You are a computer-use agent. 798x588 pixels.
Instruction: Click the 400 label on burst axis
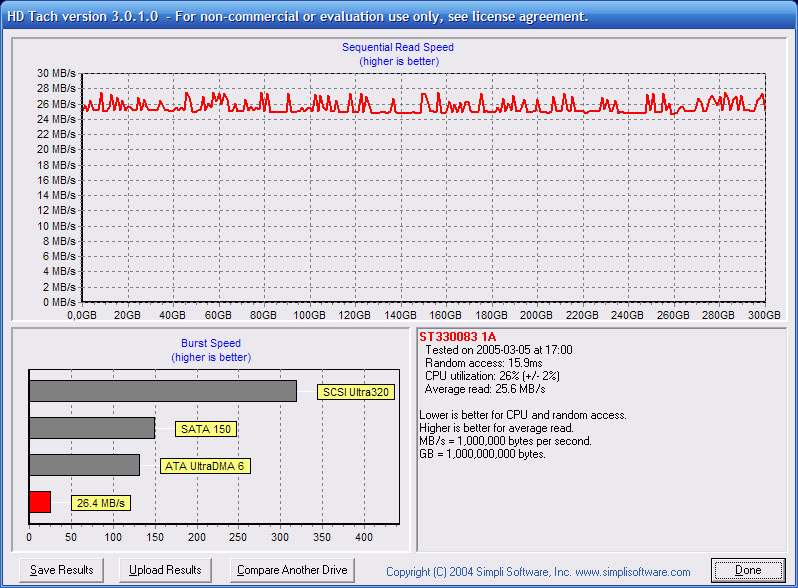pyautogui.click(x=364, y=537)
